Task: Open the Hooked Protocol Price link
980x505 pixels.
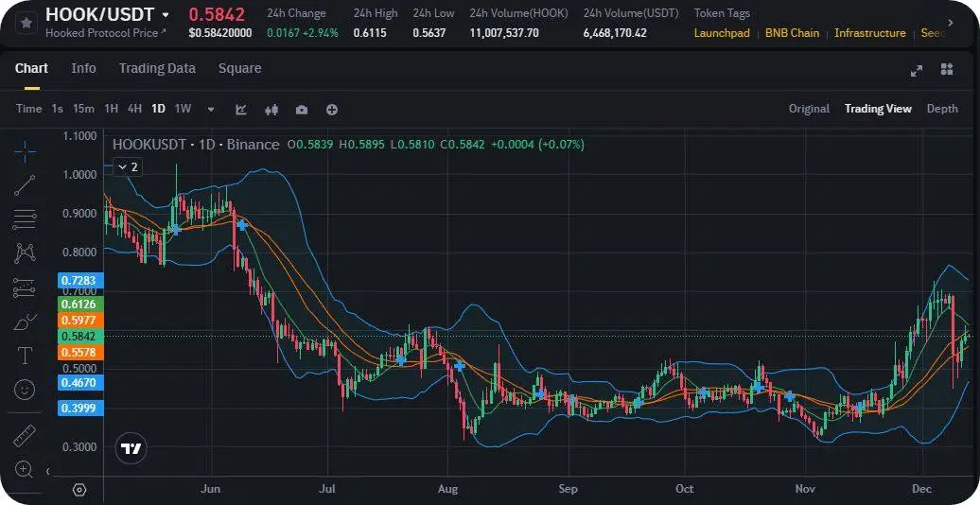Action: point(106,33)
